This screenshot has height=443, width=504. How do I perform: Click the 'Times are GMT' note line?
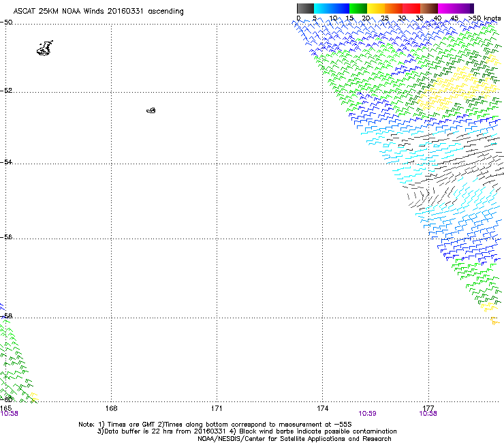coord(215,425)
